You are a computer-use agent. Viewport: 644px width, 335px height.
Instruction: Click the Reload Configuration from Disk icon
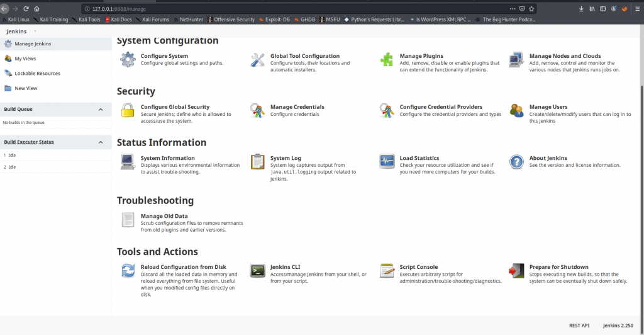click(x=128, y=271)
